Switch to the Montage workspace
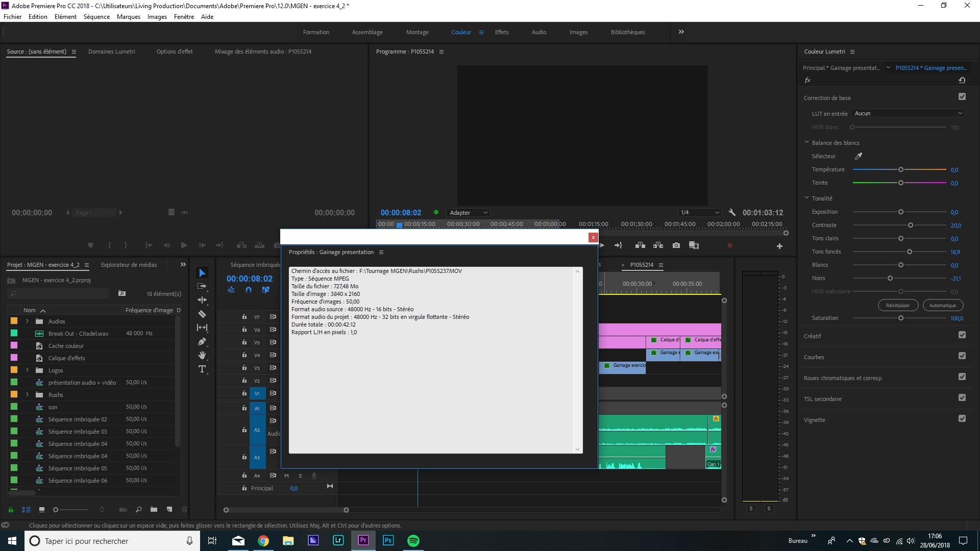980x551 pixels. 417,32
